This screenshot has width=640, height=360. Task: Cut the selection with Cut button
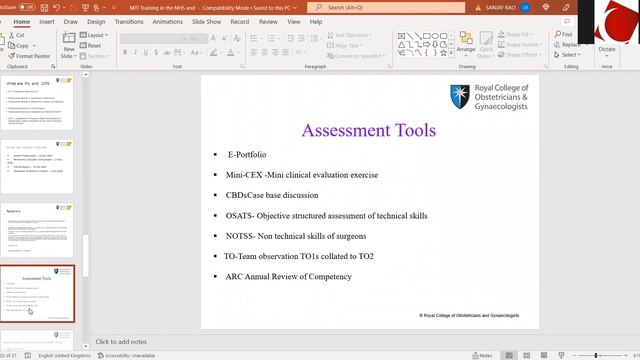coord(17,35)
